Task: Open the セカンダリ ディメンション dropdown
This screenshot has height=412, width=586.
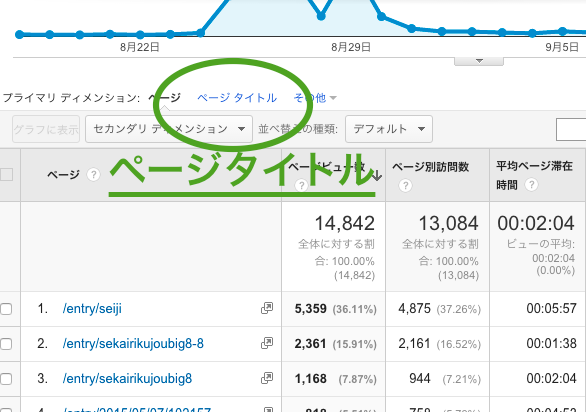Action: tap(169, 129)
